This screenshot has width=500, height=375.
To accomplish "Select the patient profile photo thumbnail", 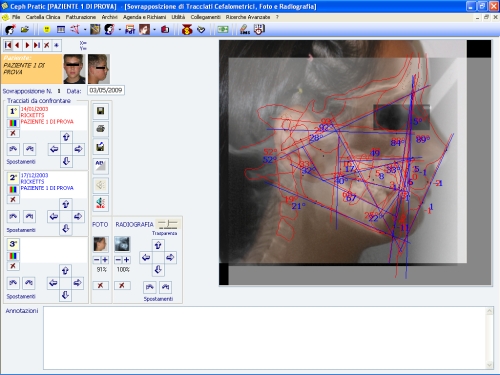I will tap(99, 69).
